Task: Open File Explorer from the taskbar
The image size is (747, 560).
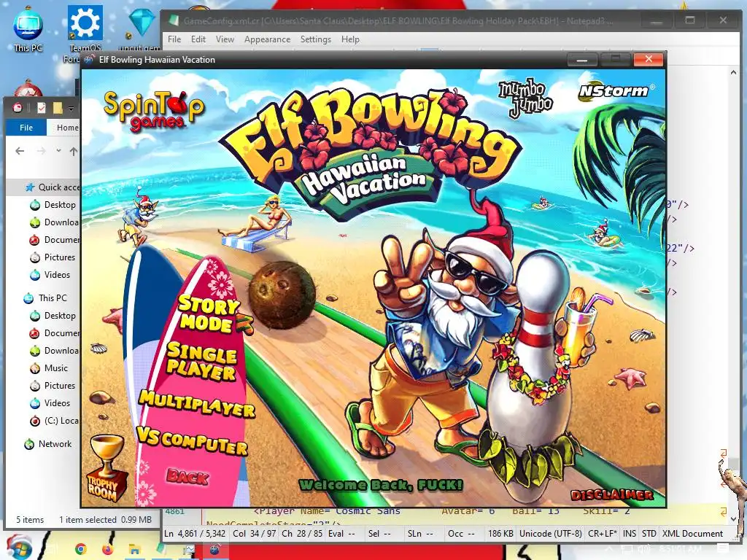Action: [134, 549]
